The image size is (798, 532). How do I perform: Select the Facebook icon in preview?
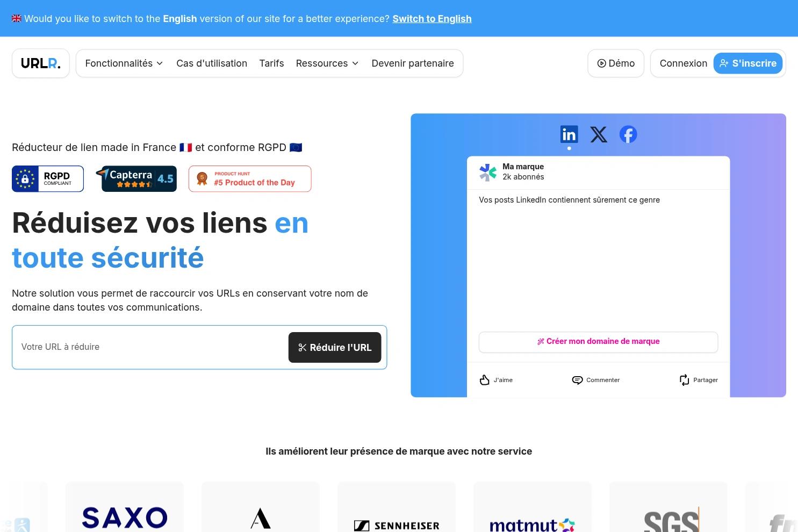coord(628,134)
